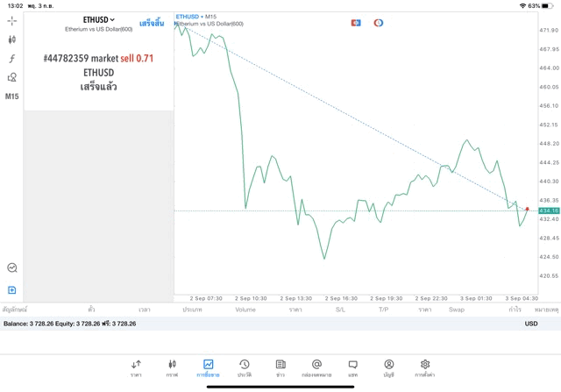Image resolution: width=561 pixels, height=392 pixels.
Task: Open the History tab with clock icon
Action: 244,367
